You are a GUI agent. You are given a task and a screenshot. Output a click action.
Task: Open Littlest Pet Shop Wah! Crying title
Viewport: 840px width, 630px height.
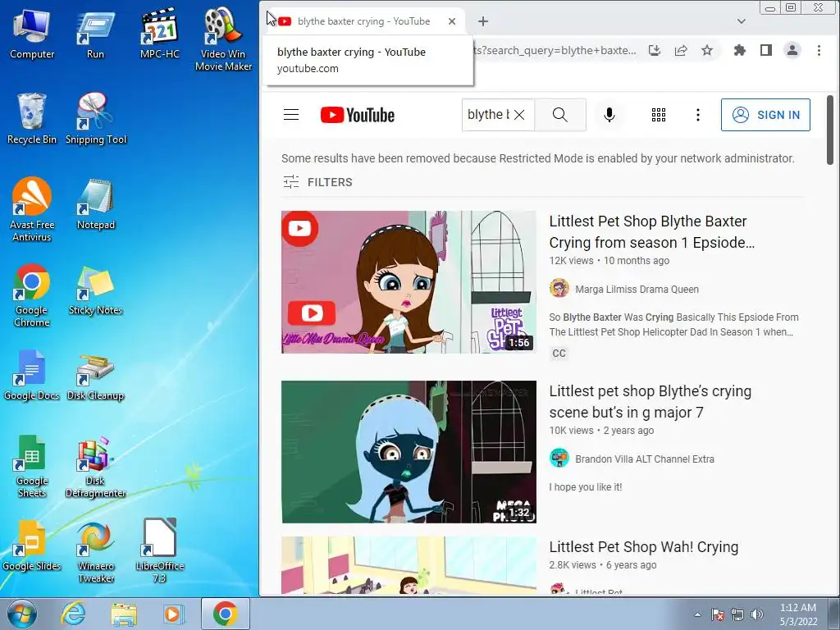(643, 547)
